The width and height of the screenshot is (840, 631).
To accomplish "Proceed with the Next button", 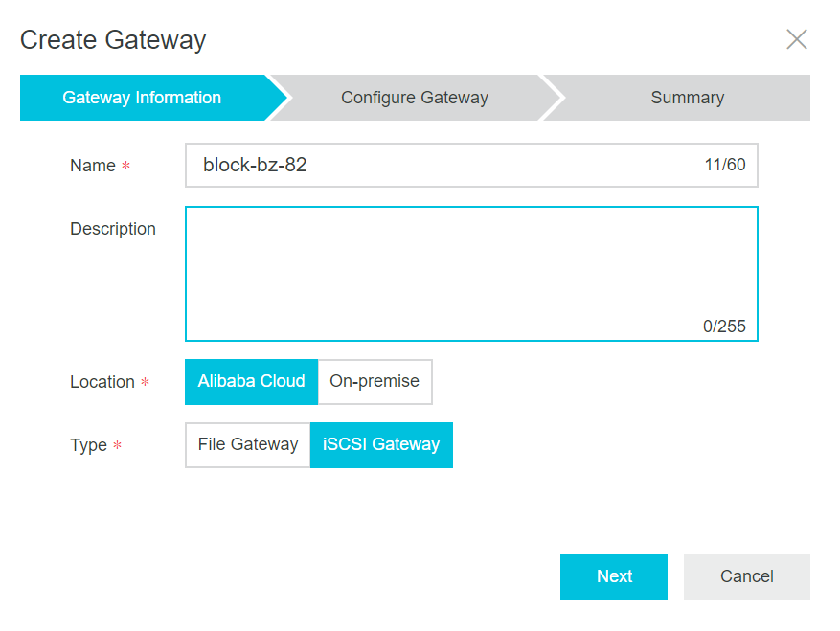I will click(x=614, y=576).
